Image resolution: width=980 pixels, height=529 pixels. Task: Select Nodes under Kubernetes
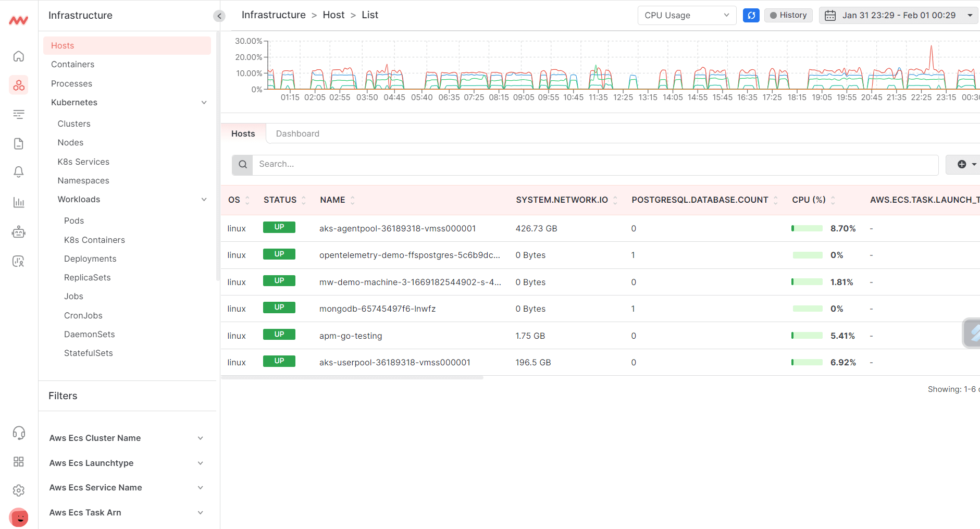tap(70, 142)
